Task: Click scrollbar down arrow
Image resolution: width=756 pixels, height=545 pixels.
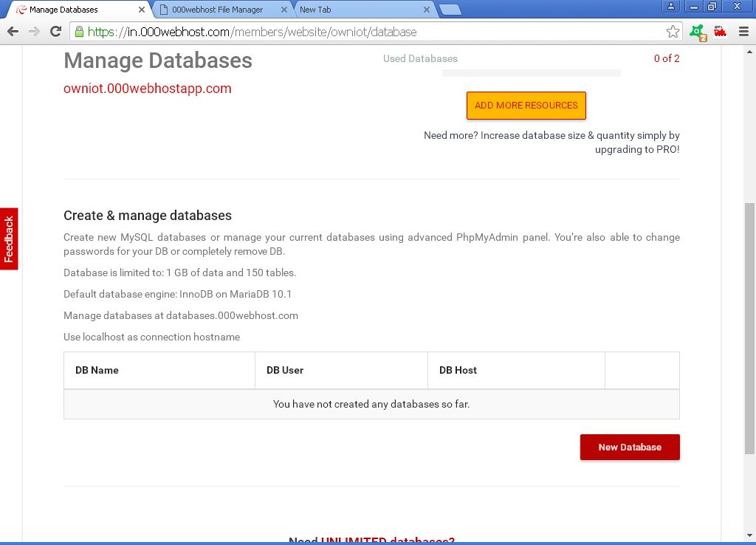Action: 749,535
